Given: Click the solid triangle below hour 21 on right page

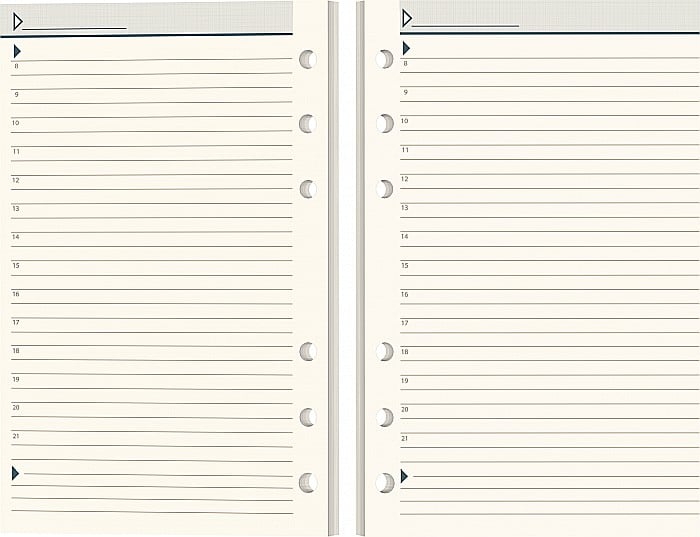Looking at the screenshot, I should click(404, 476).
